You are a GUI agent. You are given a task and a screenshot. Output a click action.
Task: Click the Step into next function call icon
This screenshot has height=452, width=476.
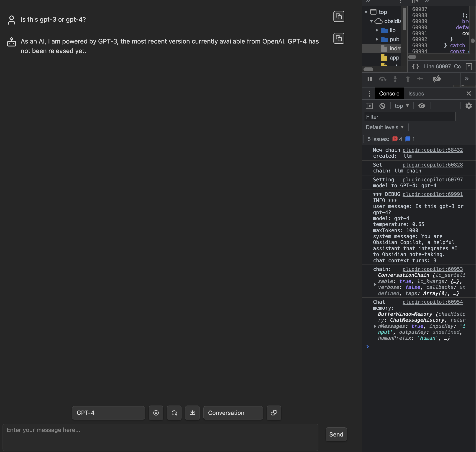coord(395,79)
